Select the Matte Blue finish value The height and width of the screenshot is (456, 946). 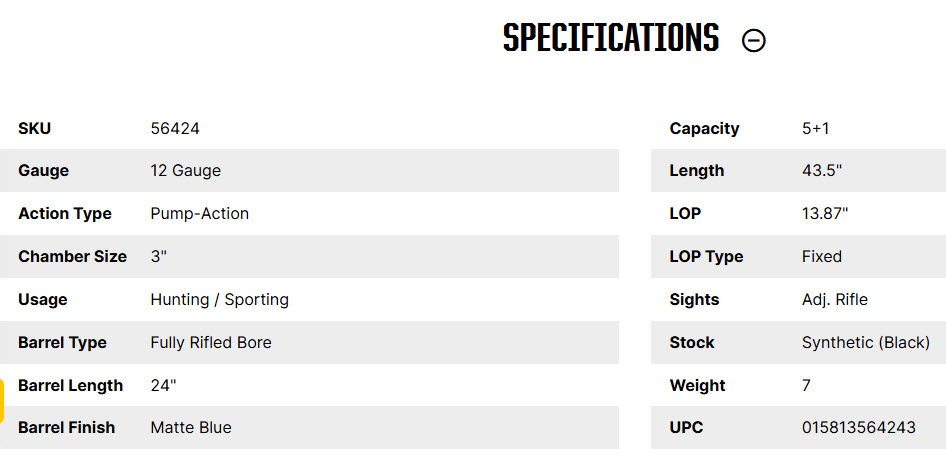point(191,428)
